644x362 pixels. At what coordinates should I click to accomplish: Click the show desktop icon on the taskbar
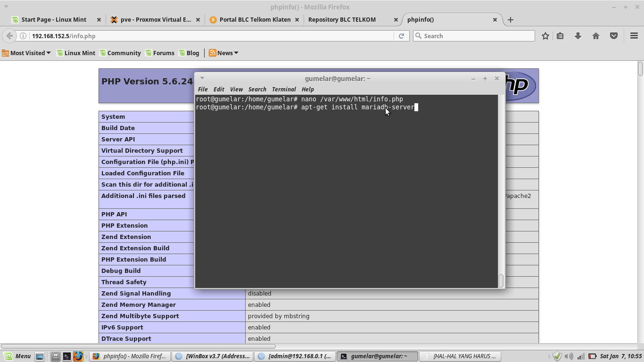click(x=40, y=356)
